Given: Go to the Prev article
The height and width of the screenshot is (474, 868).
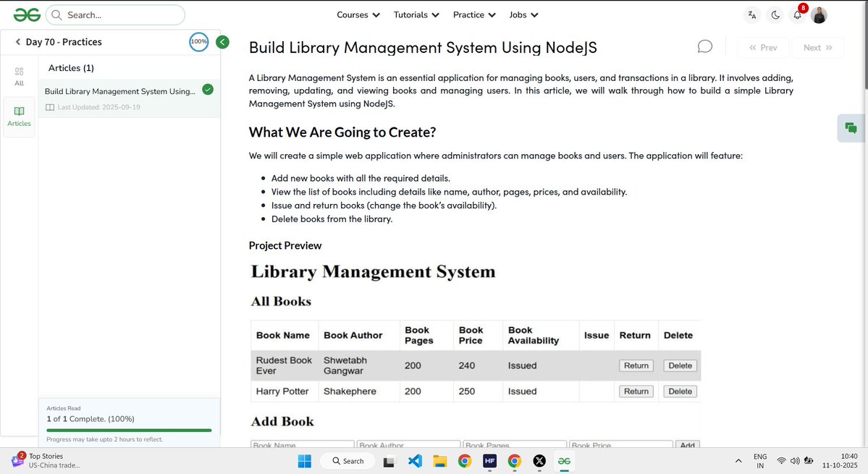Looking at the screenshot, I should tap(763, 48).
